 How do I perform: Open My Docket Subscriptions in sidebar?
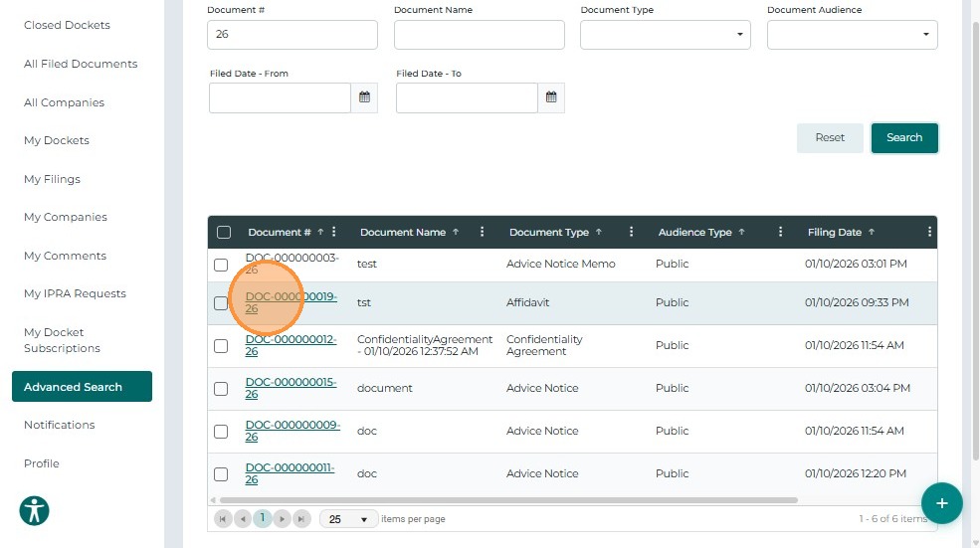point(62,340)
